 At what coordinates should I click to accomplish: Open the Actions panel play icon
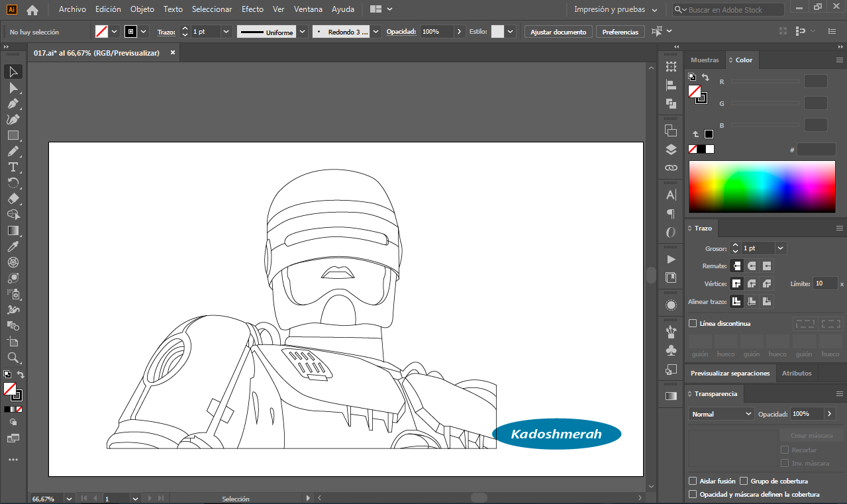pos(671,259)
